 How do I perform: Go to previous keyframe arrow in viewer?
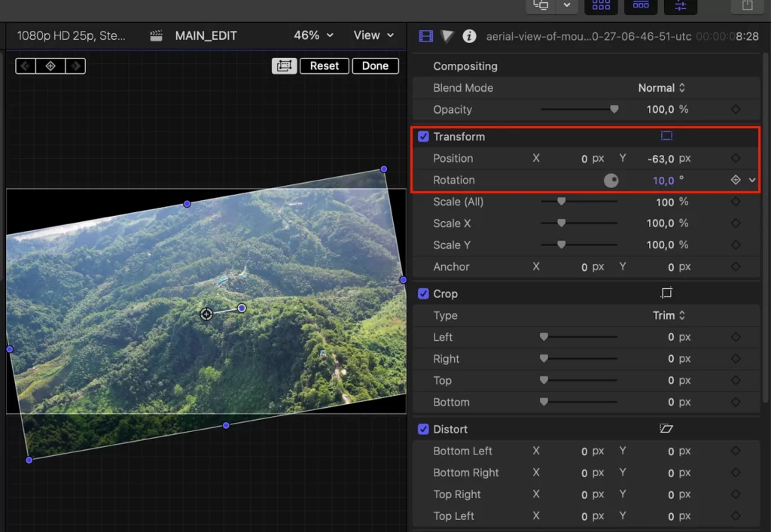[x=26, y=65]
